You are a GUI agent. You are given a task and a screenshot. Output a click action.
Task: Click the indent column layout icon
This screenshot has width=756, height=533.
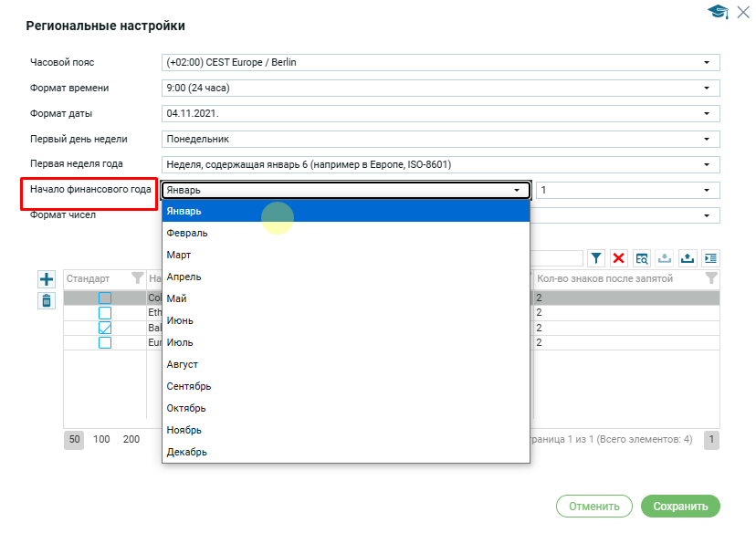pyautogui.click(x=710, y=258)
